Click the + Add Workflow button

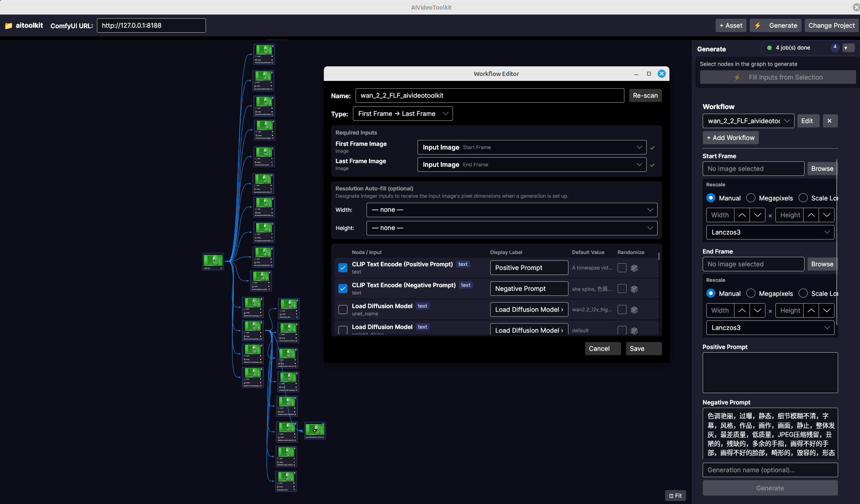click(730, 138)
